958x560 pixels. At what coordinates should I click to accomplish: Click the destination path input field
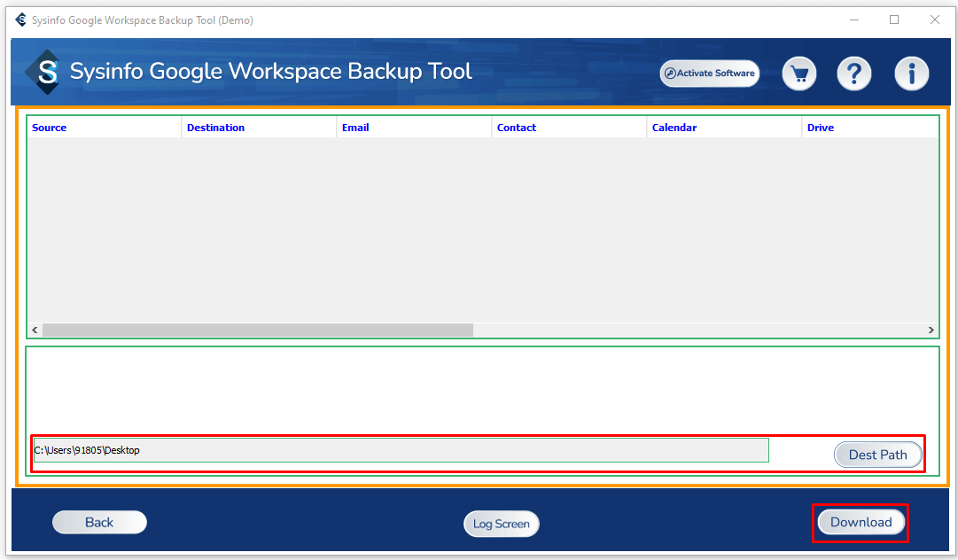point(401,450)
